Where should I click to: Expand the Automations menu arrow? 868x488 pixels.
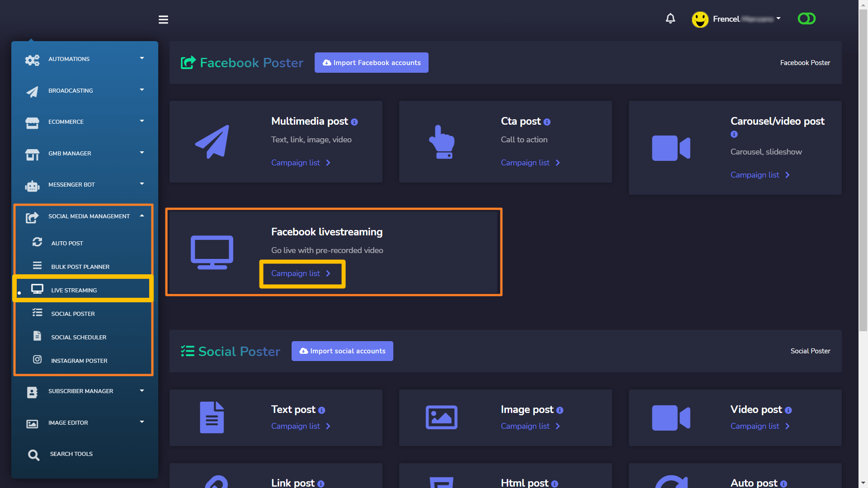point(142,58)
